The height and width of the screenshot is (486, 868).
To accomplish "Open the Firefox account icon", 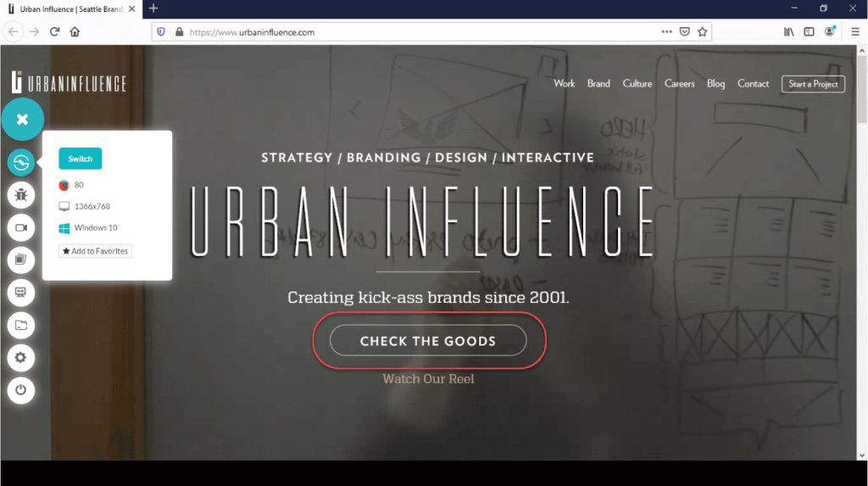I will (x=829, y=31).
